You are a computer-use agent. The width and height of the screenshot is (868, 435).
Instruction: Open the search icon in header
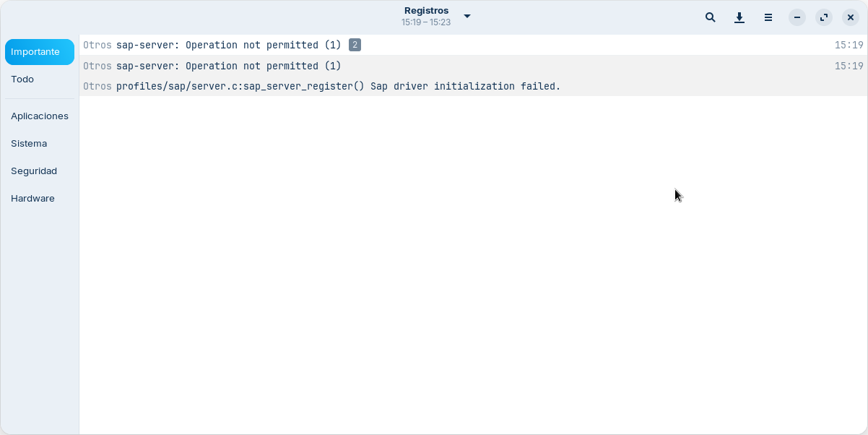tap(711, 17)
